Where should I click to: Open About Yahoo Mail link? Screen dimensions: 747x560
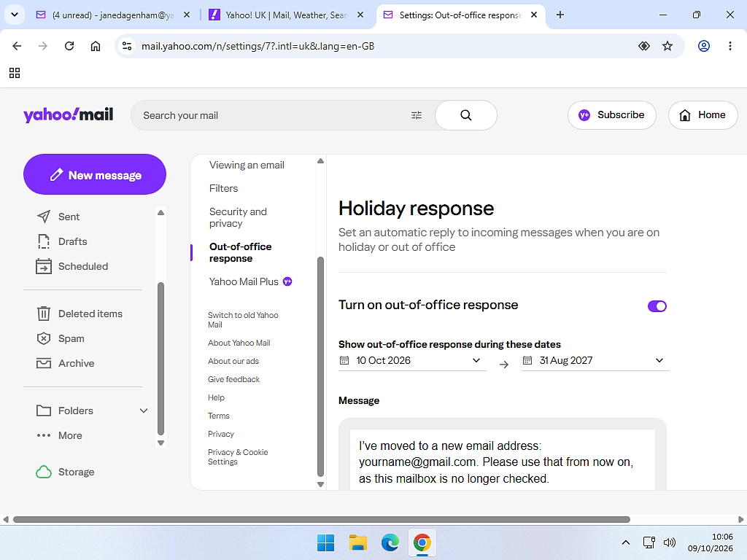click(x=239, y=343)
